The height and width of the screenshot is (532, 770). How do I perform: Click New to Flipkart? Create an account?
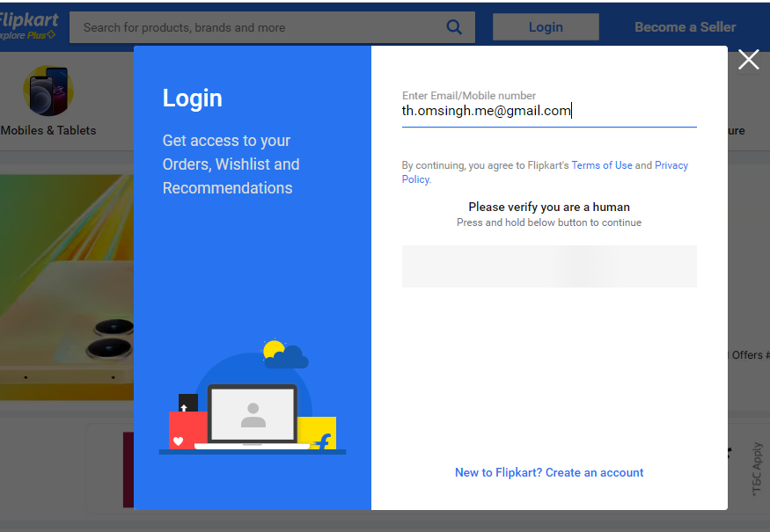549,472
